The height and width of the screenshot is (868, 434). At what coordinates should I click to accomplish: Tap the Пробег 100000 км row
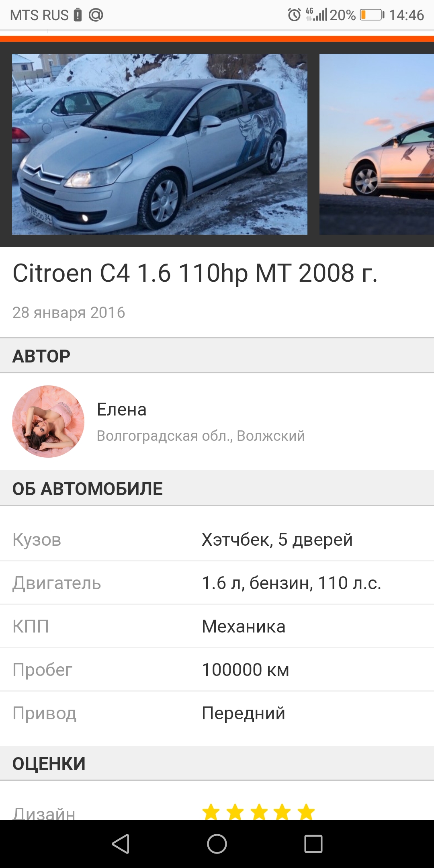point(217,669)
